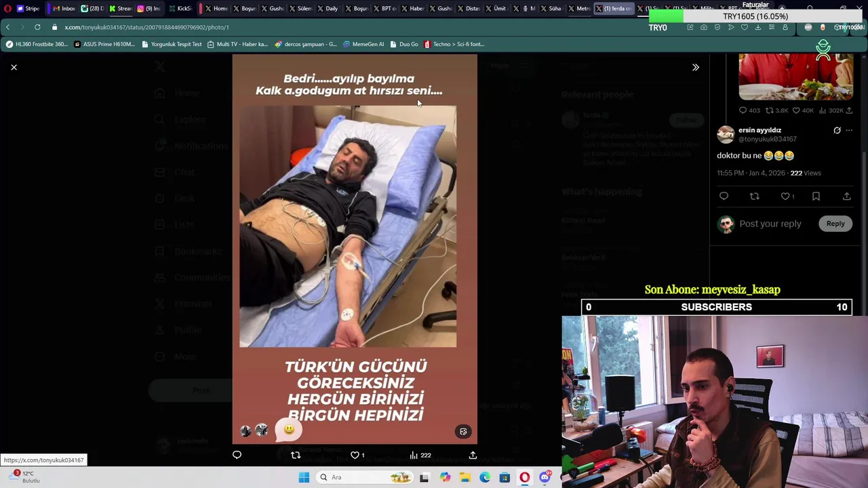Screen dimensions: 868x488
Task: Click the 222 Views count in tweet panel
Action: pyautogui.click(x=806, y=173)
